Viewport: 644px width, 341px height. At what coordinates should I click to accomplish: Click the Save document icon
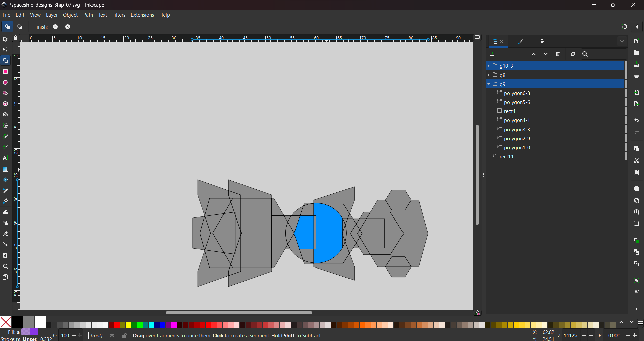(x=637, y=65)
